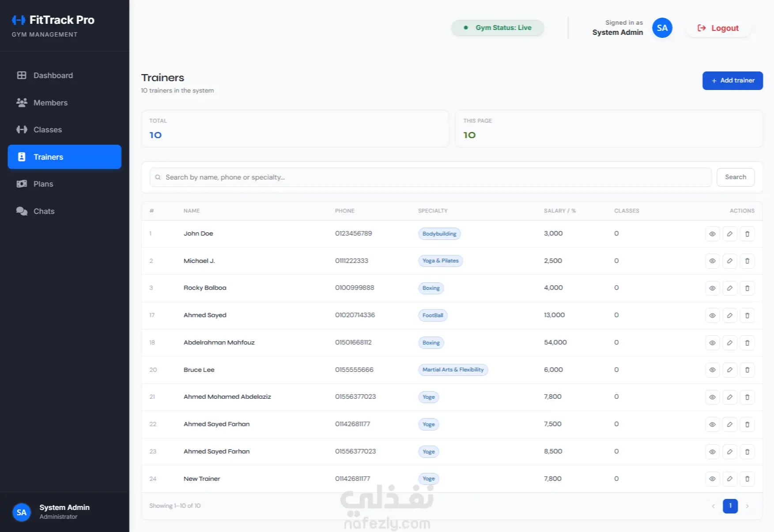774x532 pixels.
Task: View details for trainer row 22
Action: [x=712, y=424]
